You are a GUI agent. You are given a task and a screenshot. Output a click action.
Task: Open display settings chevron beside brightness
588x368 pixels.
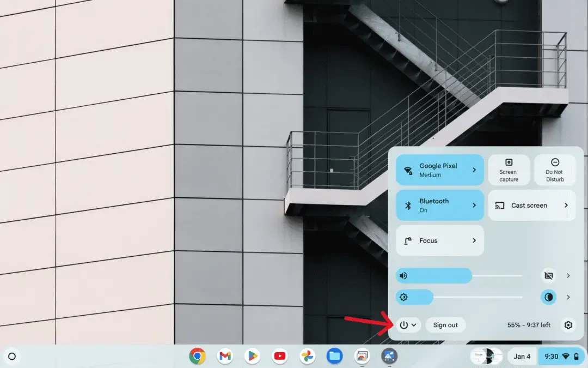(568, 298)
